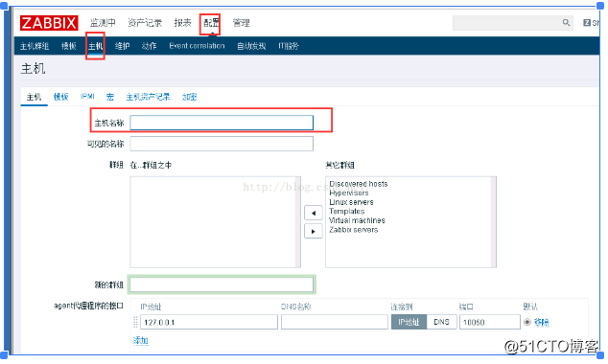The image size is (608, 364).
Task: Open 管理 top menu
Action: click(x=241, y=23)
